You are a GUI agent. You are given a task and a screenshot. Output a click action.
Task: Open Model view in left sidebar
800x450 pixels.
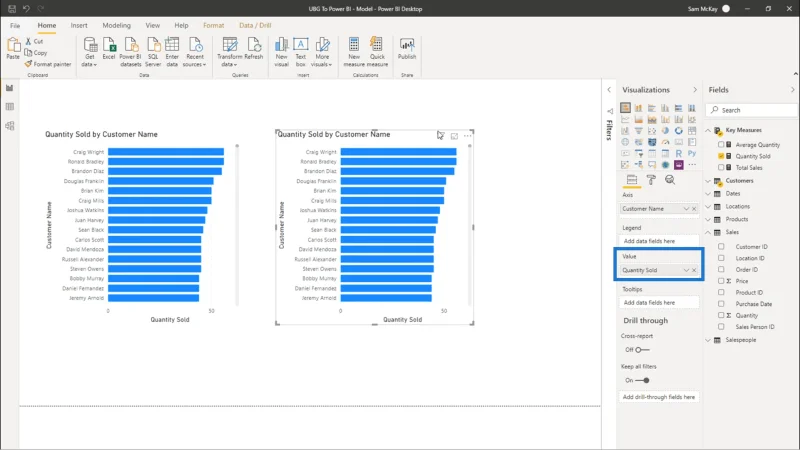point(10,126)
